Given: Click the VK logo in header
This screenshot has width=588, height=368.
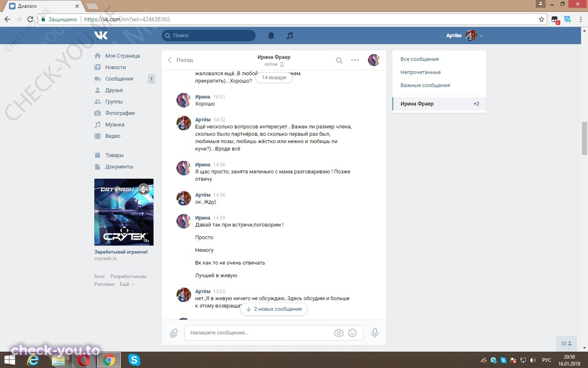Looking at the screenshot, I should [x=101, y=36].
